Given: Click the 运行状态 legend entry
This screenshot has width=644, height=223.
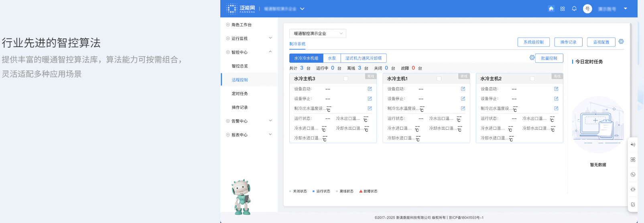Looking at the screenshot, I should (321, 191).
